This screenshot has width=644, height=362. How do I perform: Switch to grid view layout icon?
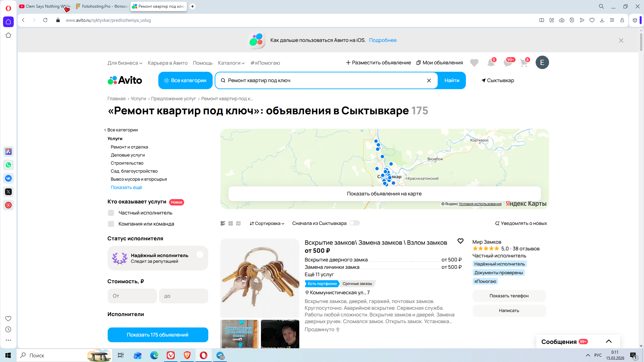[x=230, y=224]
